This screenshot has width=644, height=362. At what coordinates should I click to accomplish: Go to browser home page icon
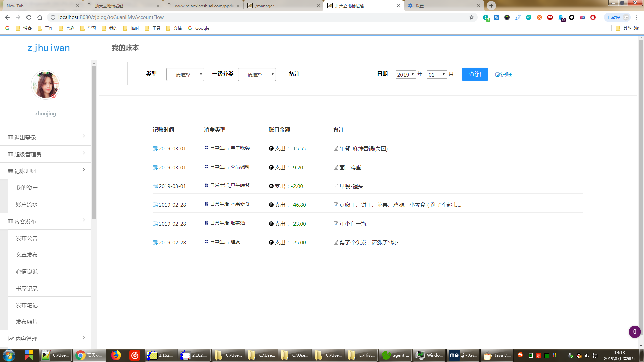pos(40,17)
